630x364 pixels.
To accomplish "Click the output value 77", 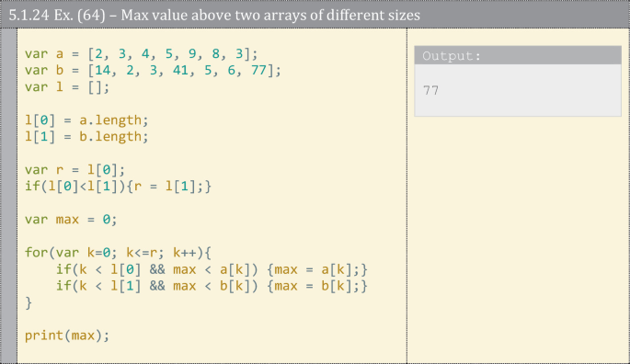I will point(430,90).
